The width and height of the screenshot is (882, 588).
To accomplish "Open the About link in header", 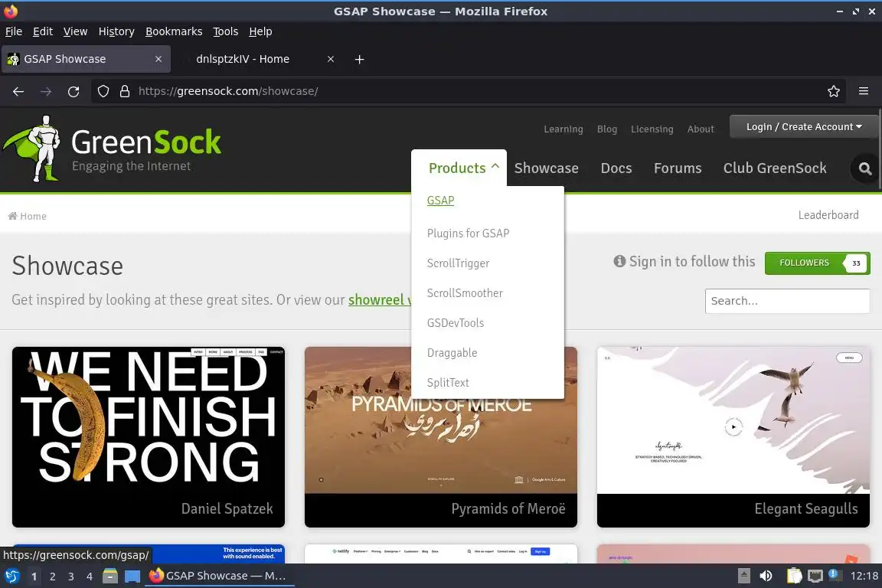I will (701, 129).
